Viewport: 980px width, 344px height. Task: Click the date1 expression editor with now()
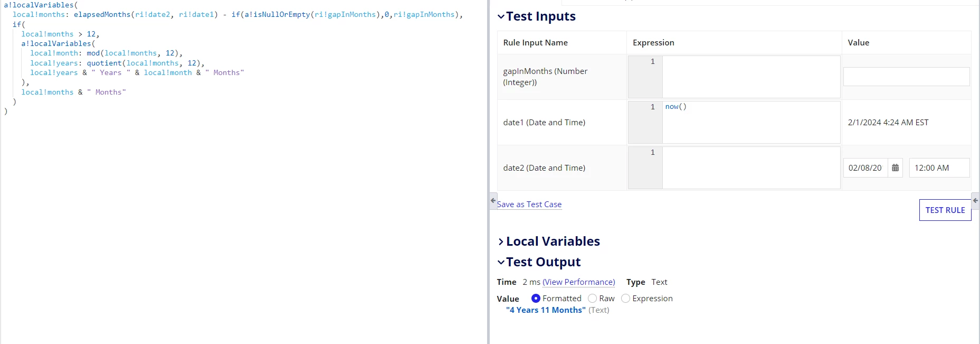[x=734, y=122]
